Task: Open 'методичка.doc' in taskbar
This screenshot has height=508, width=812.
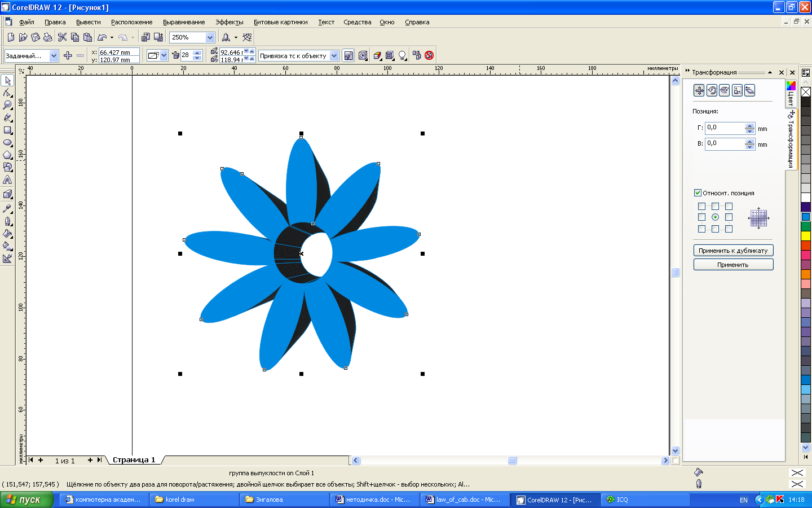Action: click(375, 500)
